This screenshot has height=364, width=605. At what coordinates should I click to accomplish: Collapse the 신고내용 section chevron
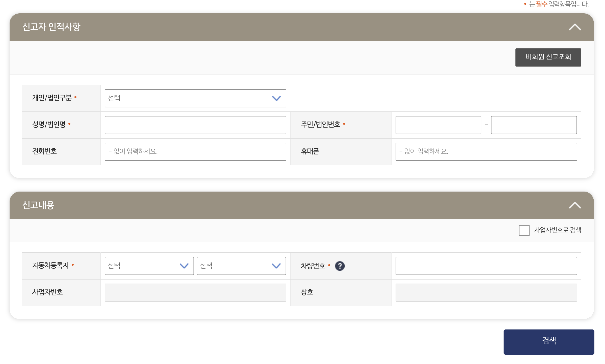575,205
